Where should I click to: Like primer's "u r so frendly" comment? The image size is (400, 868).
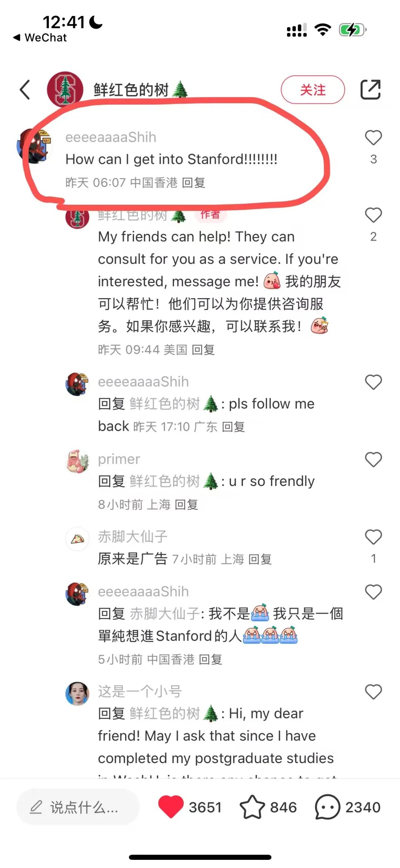pyautogui.click(x=373, y=460)
